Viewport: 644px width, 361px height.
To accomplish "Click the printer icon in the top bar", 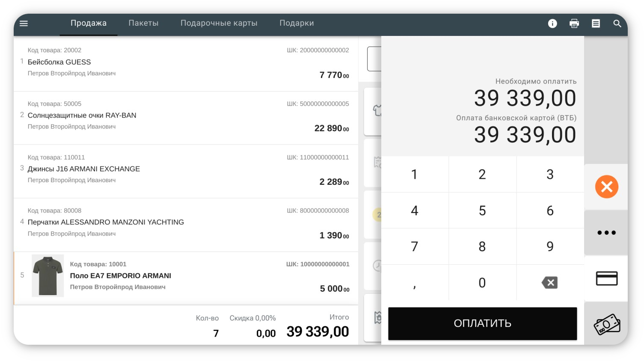I will point(574,24).
